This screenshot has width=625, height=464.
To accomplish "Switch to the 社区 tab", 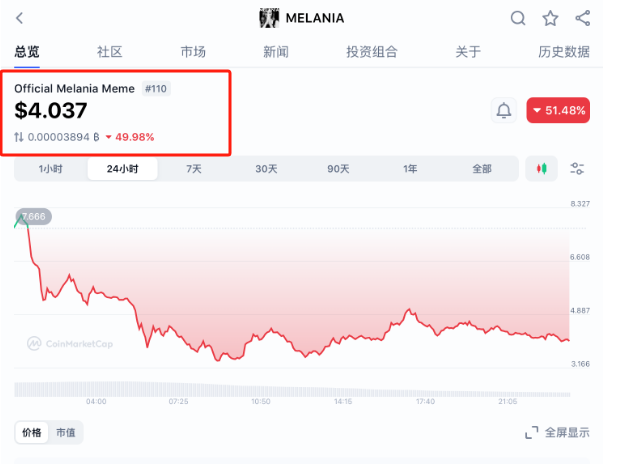I will 109,52.
